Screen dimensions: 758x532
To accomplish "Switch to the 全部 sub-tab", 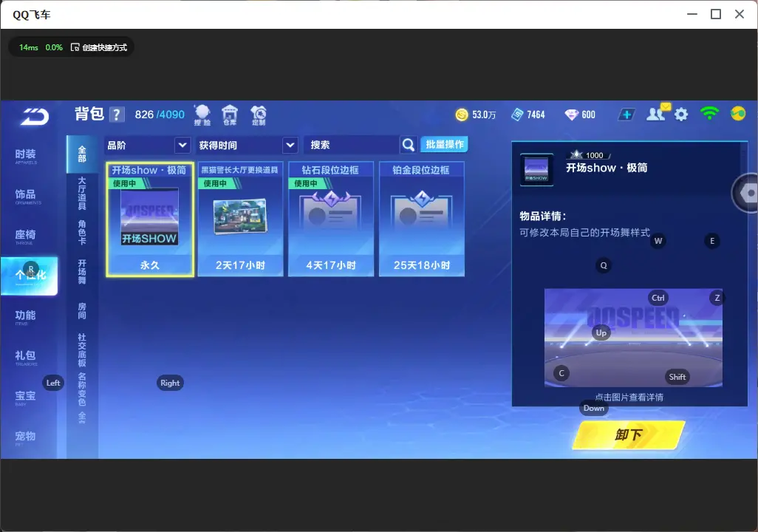I will click(82, 154).
